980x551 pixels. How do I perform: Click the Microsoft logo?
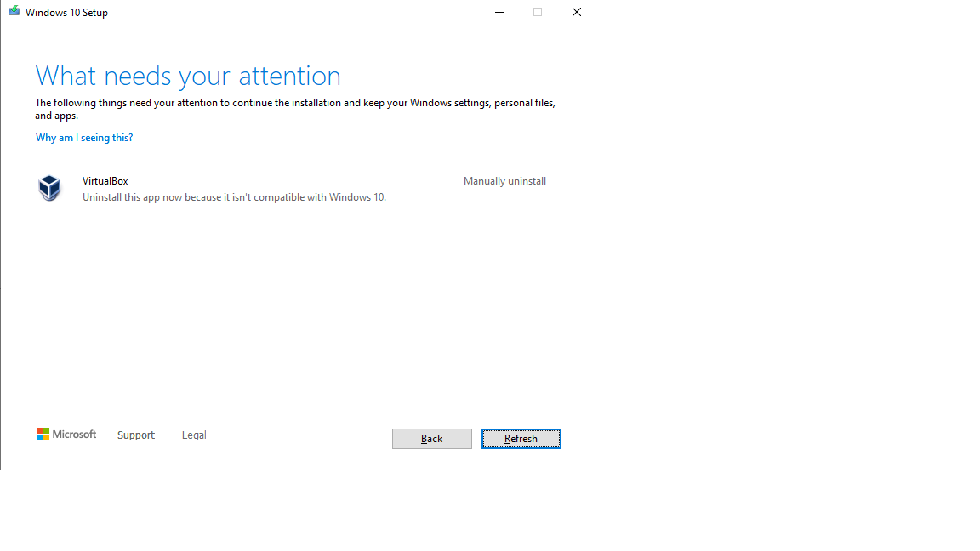point(66,435)
